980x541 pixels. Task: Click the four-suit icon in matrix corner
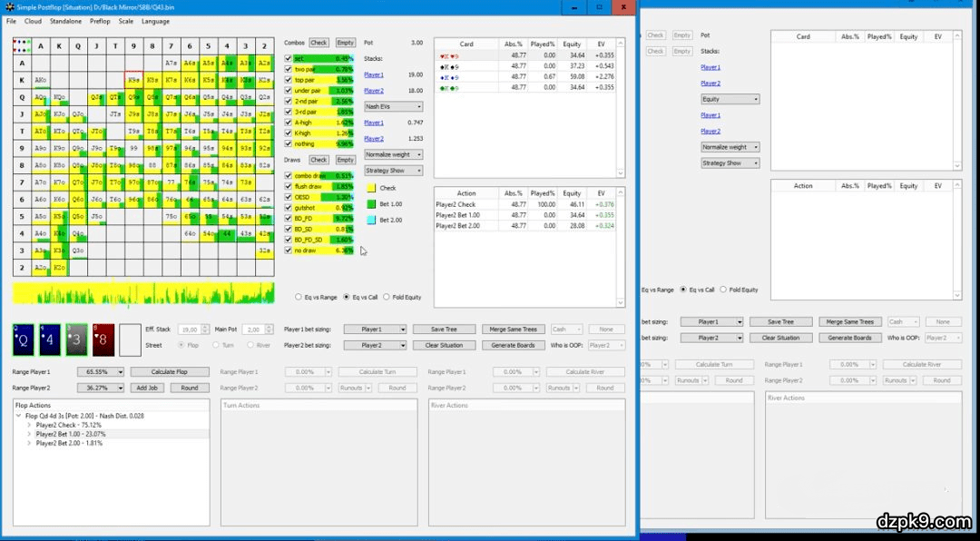(x=22, y=45)
